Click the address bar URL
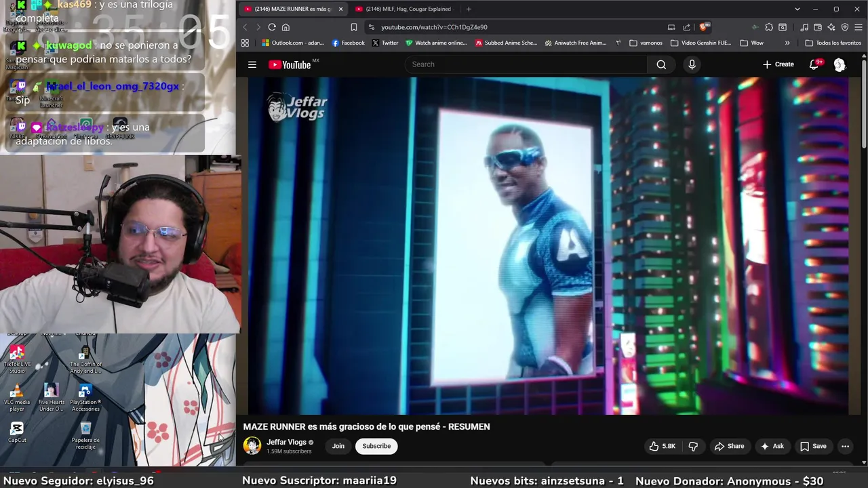 (x=434, y=27)
